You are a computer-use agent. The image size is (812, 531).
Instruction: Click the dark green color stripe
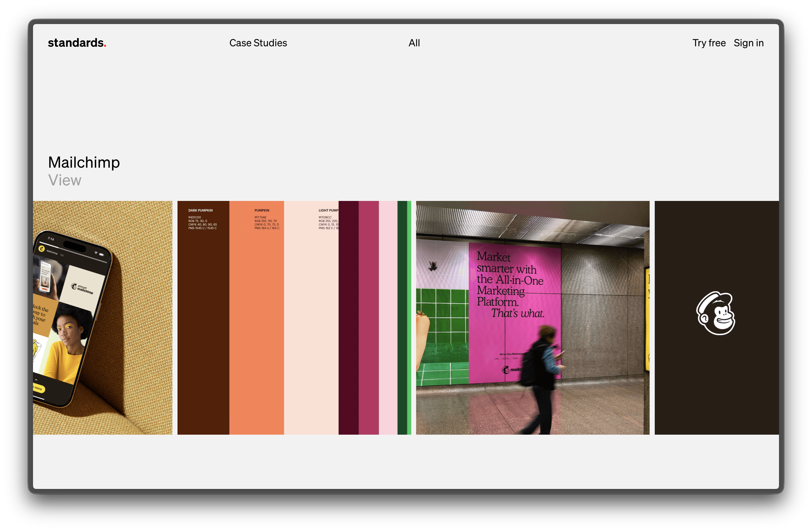pyautogui.click(x=402, y=318)
